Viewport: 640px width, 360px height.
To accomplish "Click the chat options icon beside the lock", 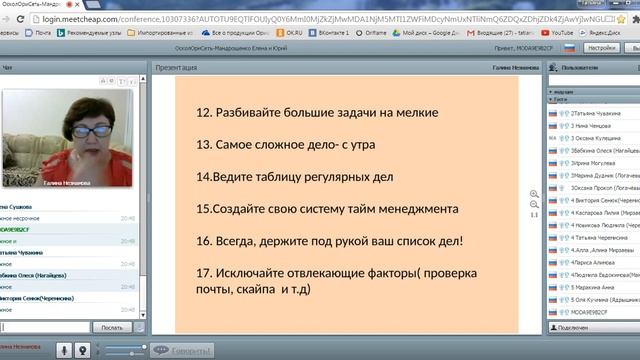I will (111, 81).
